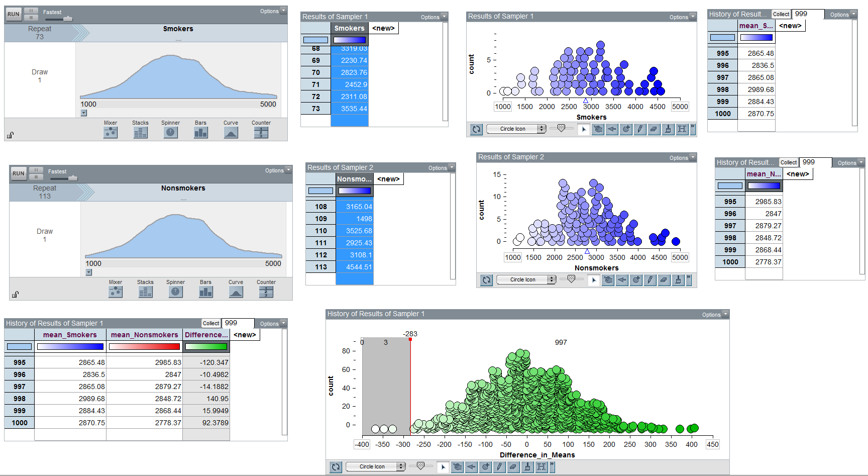This screenshot has height=476, width=868.
Task: Pause the Smokers sampler run
Action: tap(31, 11)
